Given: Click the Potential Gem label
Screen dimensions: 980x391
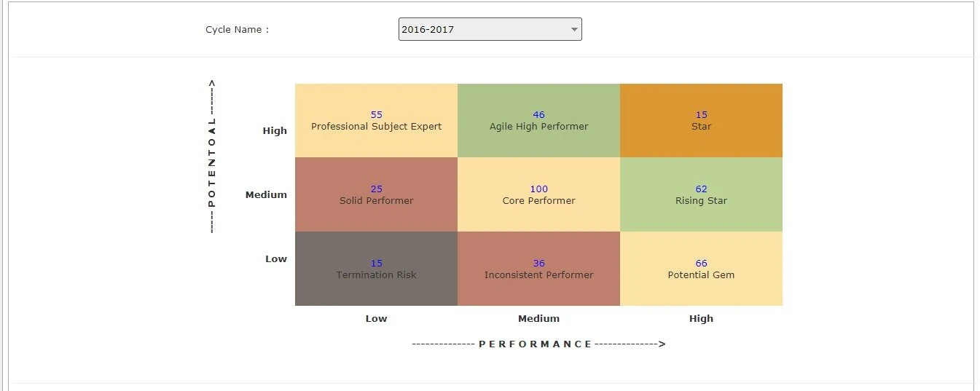Looking at the screenshot, I should pos(701,275).
